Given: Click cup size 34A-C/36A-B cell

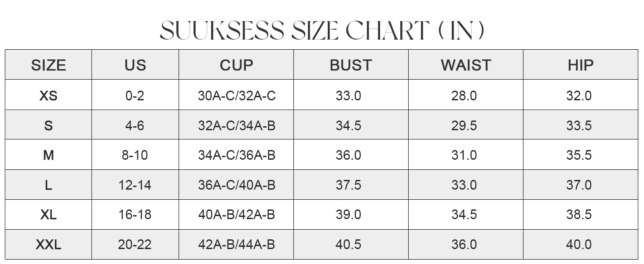Looking at the screenshot, I should point(237,155).
